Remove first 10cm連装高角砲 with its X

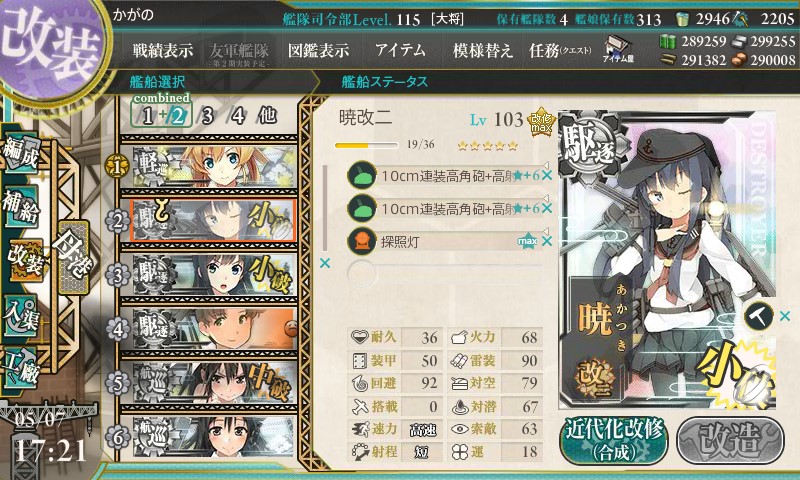(547, 175)
